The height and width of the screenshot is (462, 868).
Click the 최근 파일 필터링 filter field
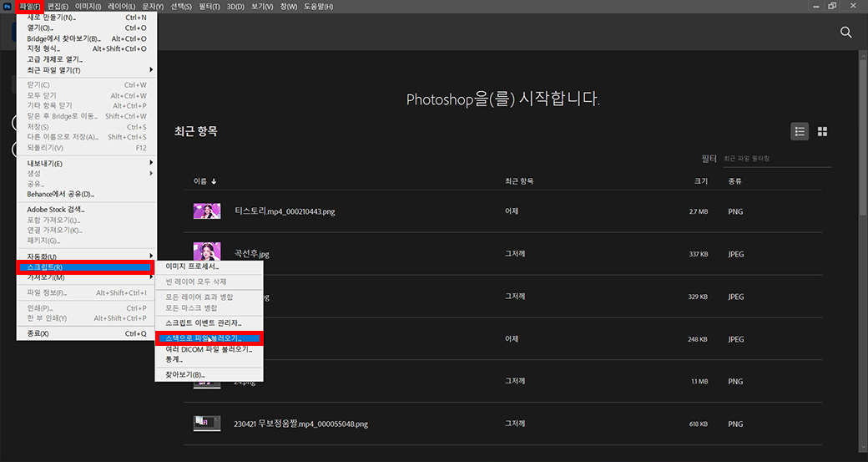777,159
